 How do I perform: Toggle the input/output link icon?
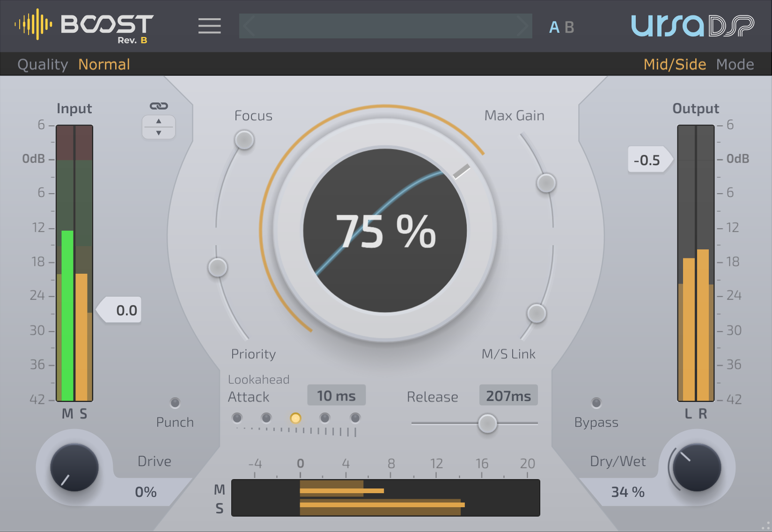tap(159, 106)
